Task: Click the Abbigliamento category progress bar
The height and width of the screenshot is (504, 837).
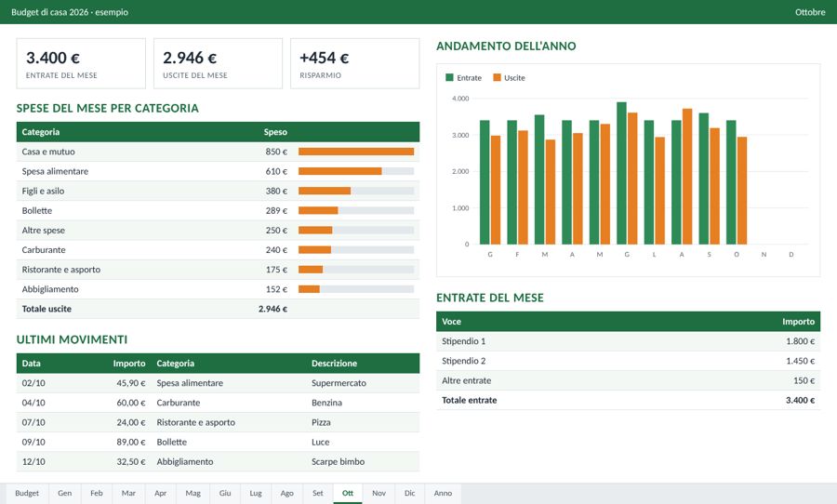Action: (x=356, y=289)
